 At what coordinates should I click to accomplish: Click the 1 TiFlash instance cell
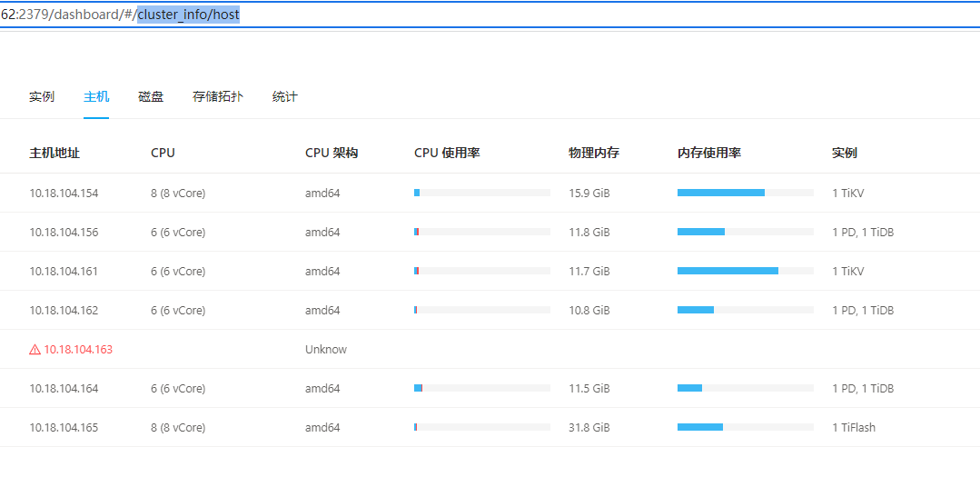pyautogui.click(x=854, y=428)
